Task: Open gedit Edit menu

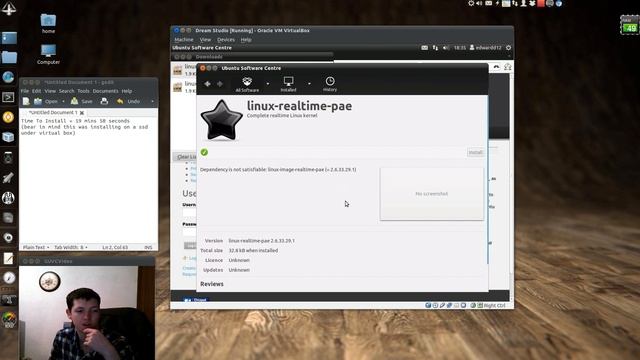Action: (x=37, y=91)
